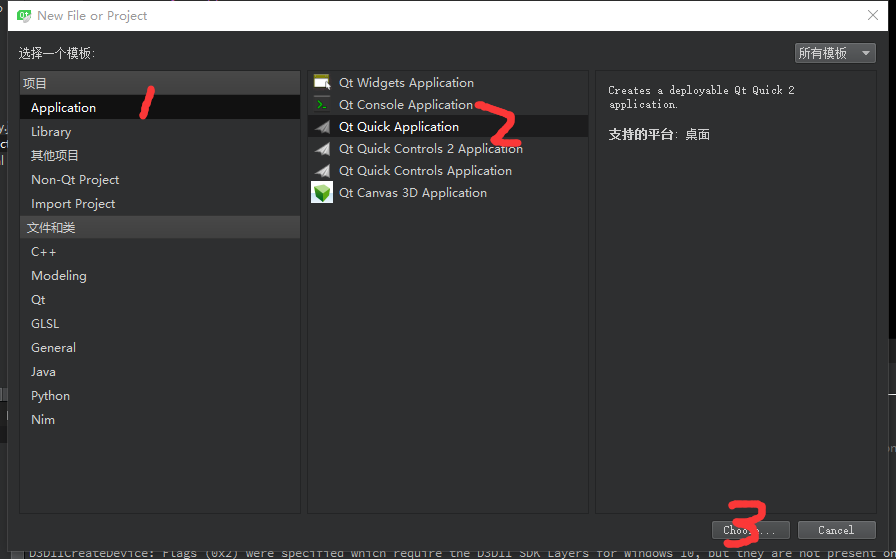
Task: Click the 支持的平台 label
Action: tap(641, 135)
